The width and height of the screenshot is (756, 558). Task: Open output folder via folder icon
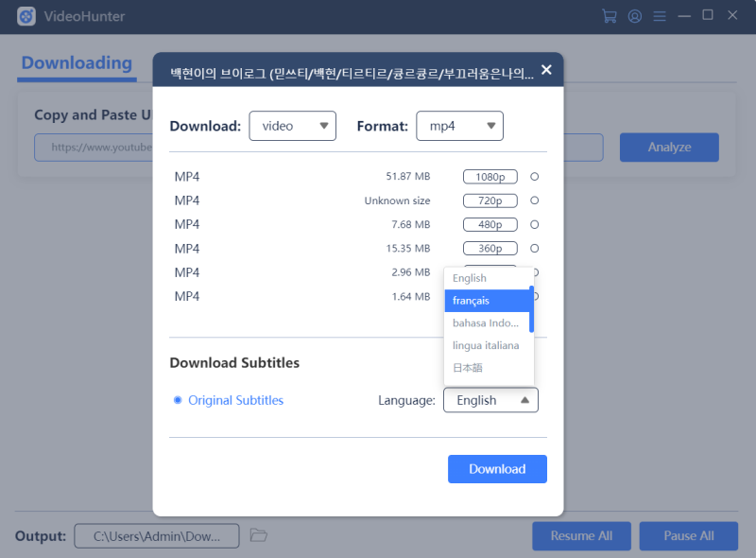coord(258,535)
